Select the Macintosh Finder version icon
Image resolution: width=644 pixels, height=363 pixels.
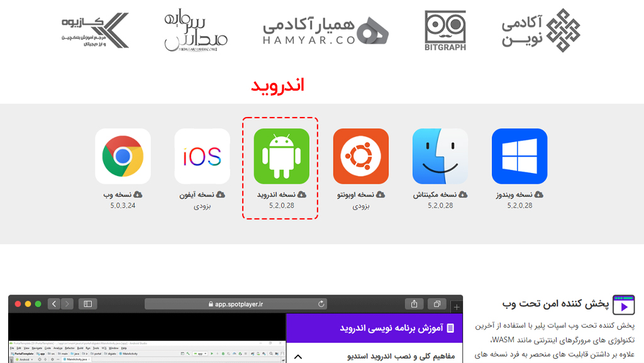[440, 156]
